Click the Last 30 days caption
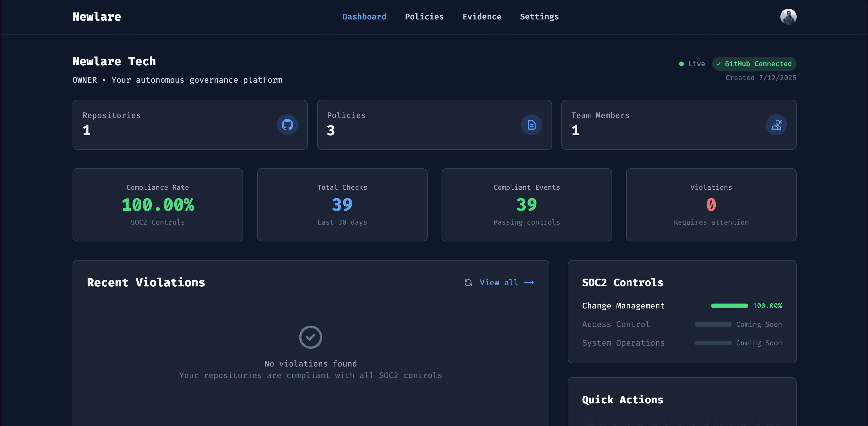This screenshot has height=426, width=868. tap(342, 223)
